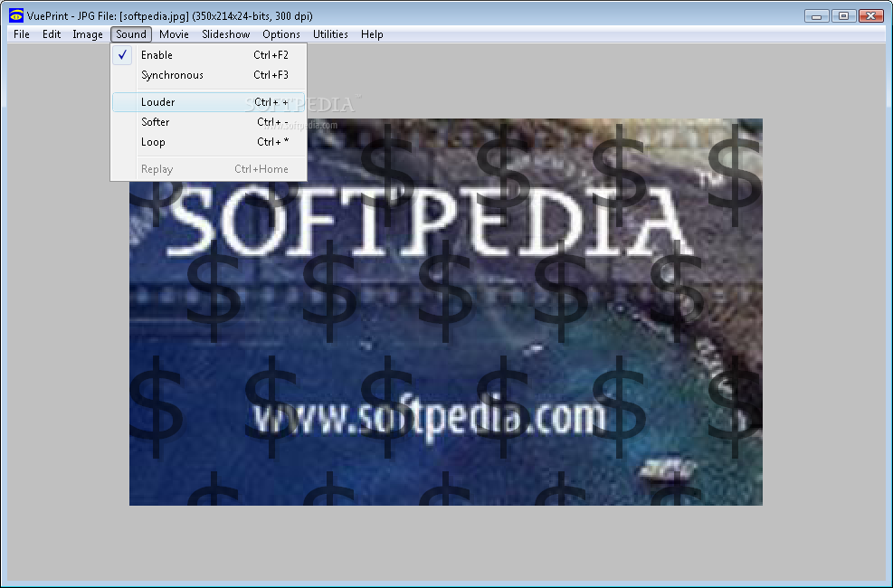Open the Movie menu
893x588 pixels.
pos(174,34)
